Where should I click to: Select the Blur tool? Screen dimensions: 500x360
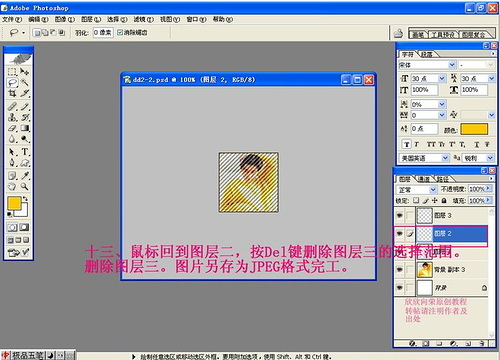coord(12,139)
